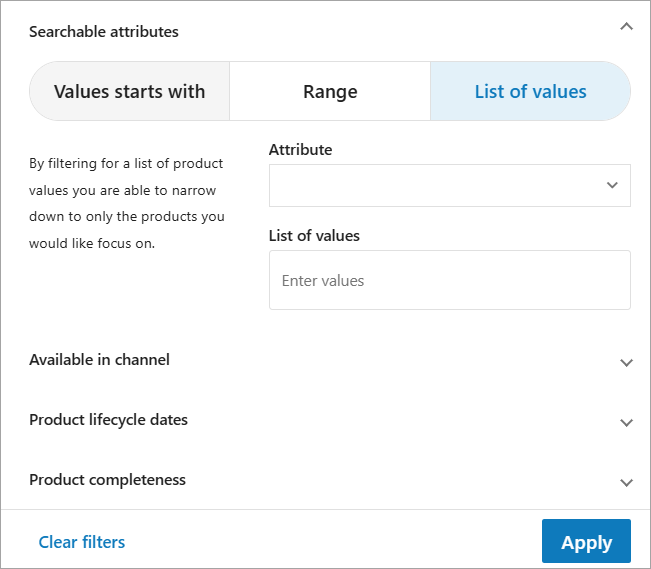
Task: Collapse the Searchable attributes section chevron
Action: 626,27
